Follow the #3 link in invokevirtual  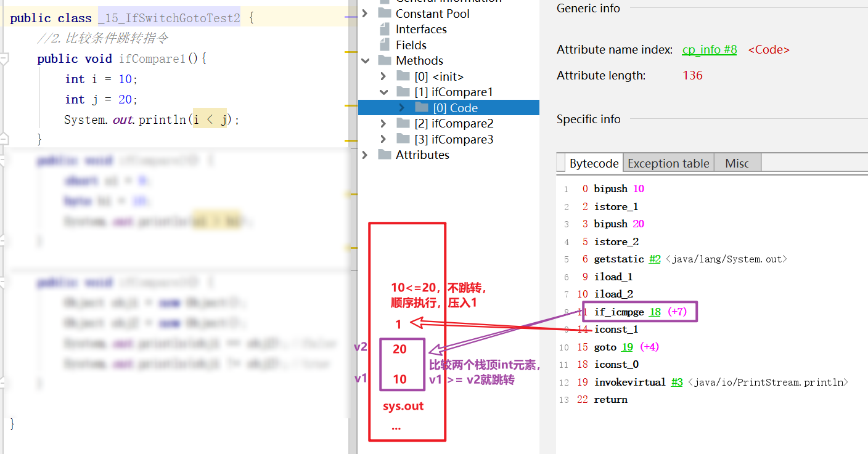(x=677, y=382)
